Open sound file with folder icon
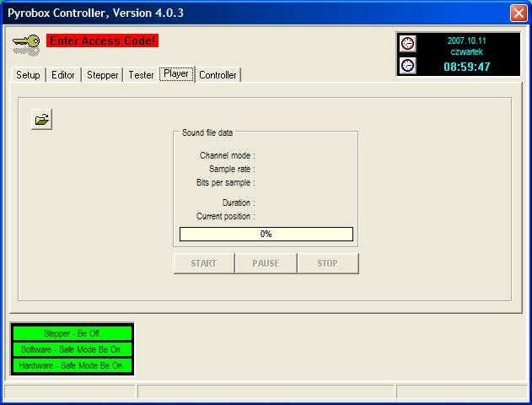This screenshot has height=405, width=532. click(x=41, y=119)
